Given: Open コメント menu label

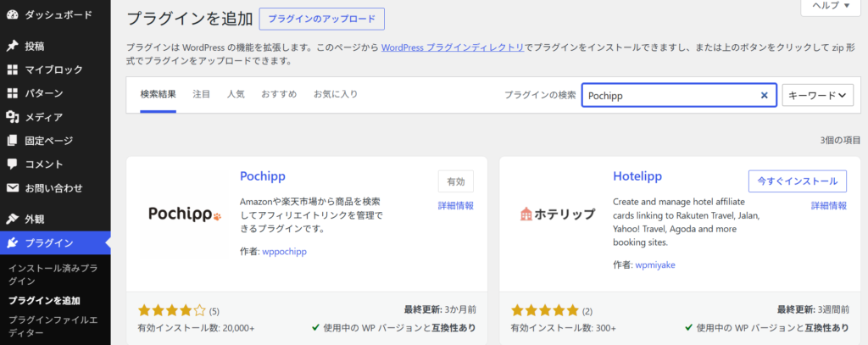Looking at the screenshot, I should click(44, 164).
